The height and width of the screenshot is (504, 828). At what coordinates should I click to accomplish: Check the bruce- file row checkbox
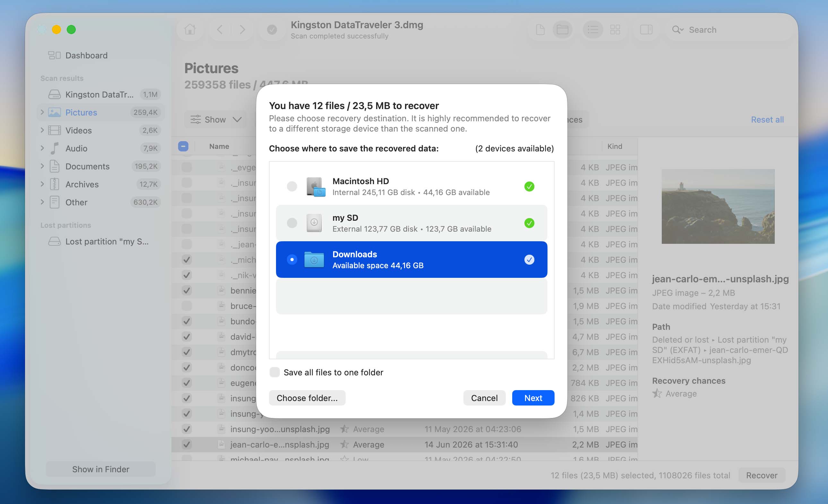[186, 306]
